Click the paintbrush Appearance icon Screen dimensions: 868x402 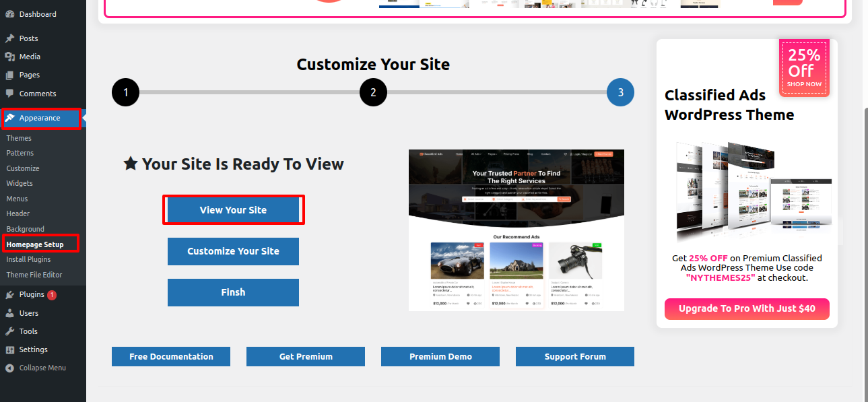coord(9,118)
